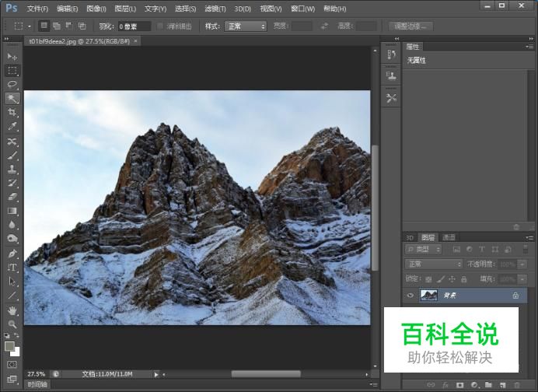The height and width of the screenshot is (392, 538).
Task: Select the Line shape tool
Action: (x=12, y=296)
